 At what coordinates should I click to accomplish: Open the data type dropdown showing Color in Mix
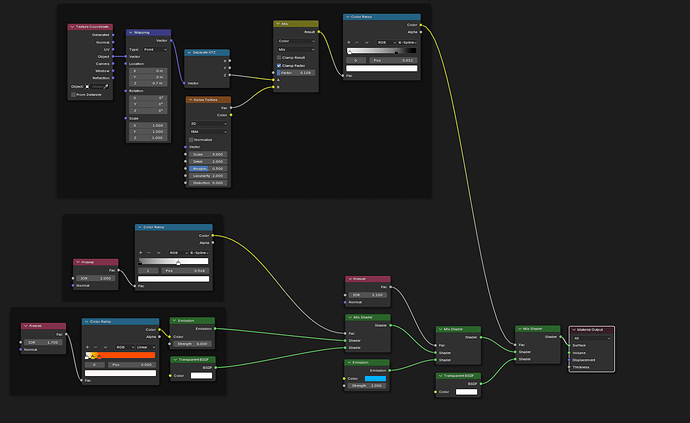pos(296,41)
